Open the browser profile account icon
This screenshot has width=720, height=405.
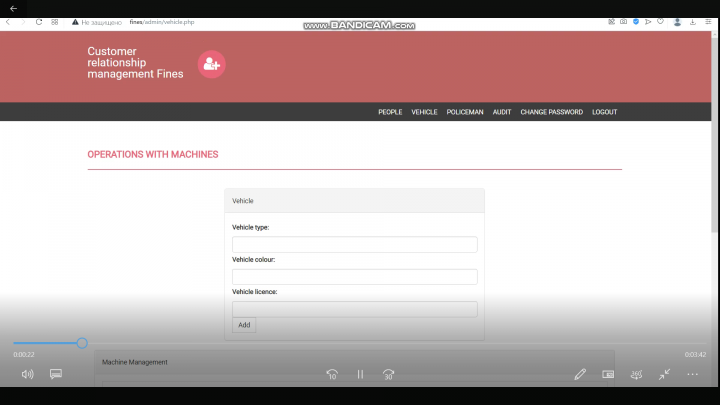[677, 22]
